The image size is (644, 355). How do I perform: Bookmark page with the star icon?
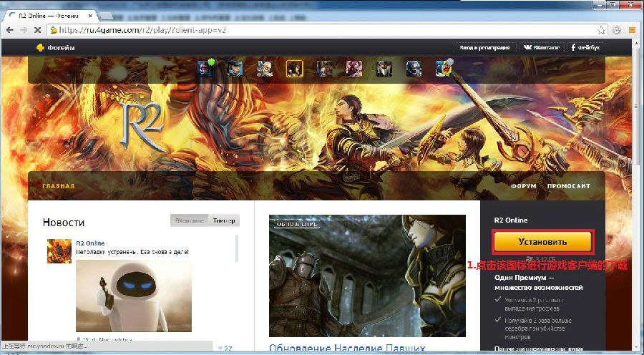coord(601,30)
